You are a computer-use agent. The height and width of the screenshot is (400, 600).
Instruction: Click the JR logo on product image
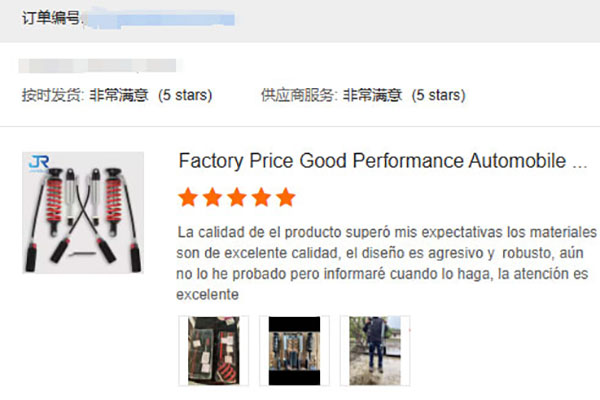click(x=39, y=163)
